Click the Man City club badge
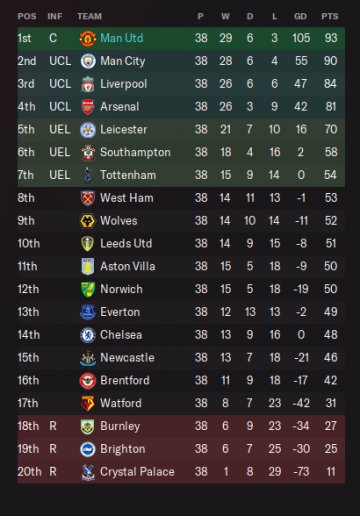 [88, 61]
